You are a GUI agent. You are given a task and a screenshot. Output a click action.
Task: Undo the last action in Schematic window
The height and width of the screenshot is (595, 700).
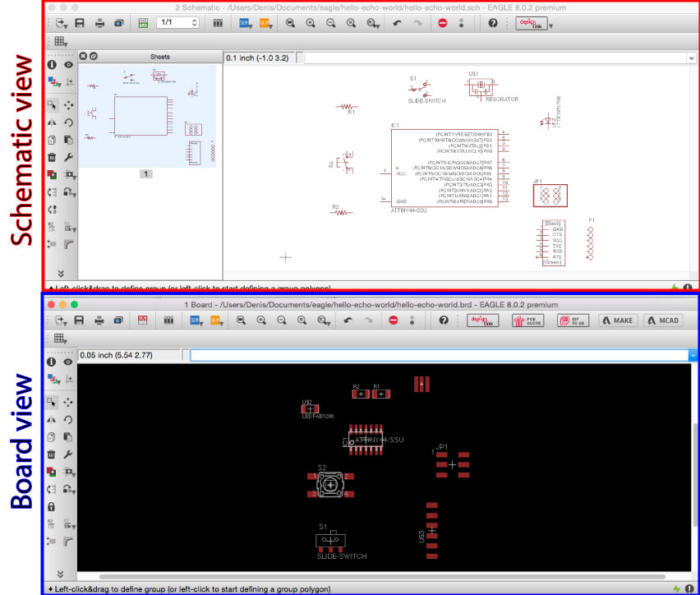(x=397, y=23)
